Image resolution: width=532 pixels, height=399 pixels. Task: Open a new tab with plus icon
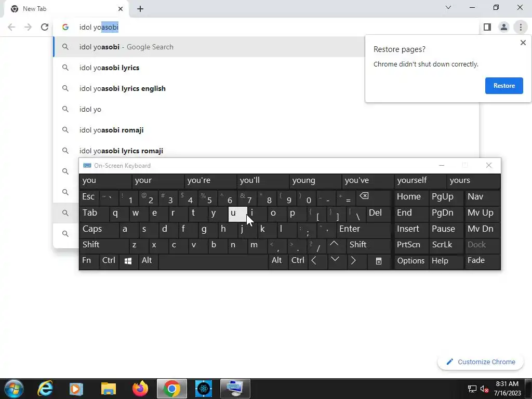click(x=140, y=9)
